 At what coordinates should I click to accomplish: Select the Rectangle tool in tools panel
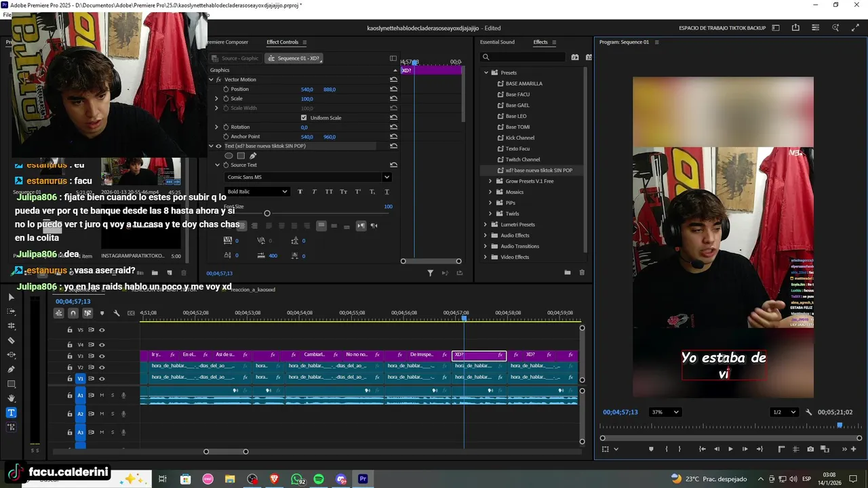11,384
